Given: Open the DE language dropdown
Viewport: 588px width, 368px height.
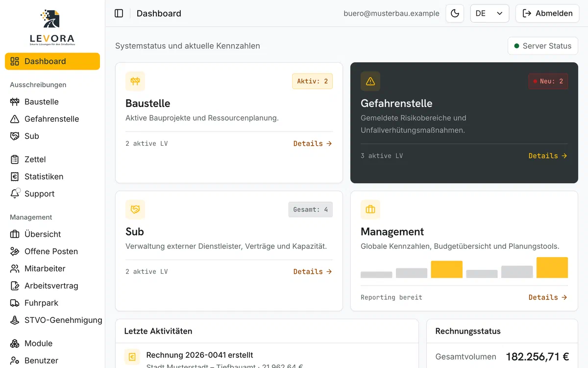Looking at the screenshot, I should point(490,13).
